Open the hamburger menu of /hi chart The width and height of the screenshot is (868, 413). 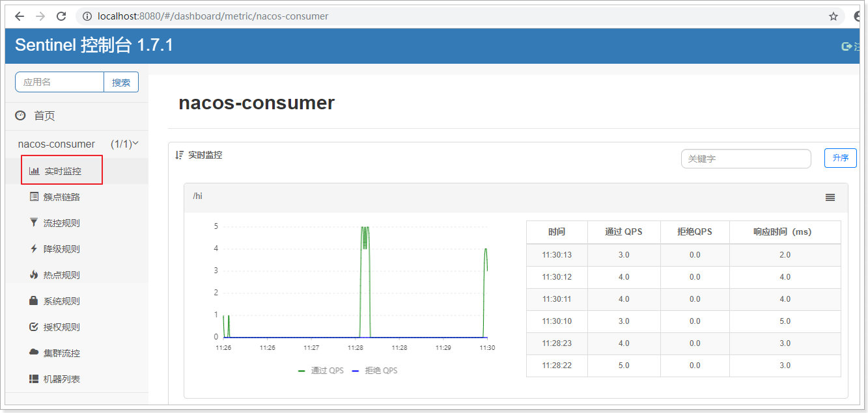point(830,197)
